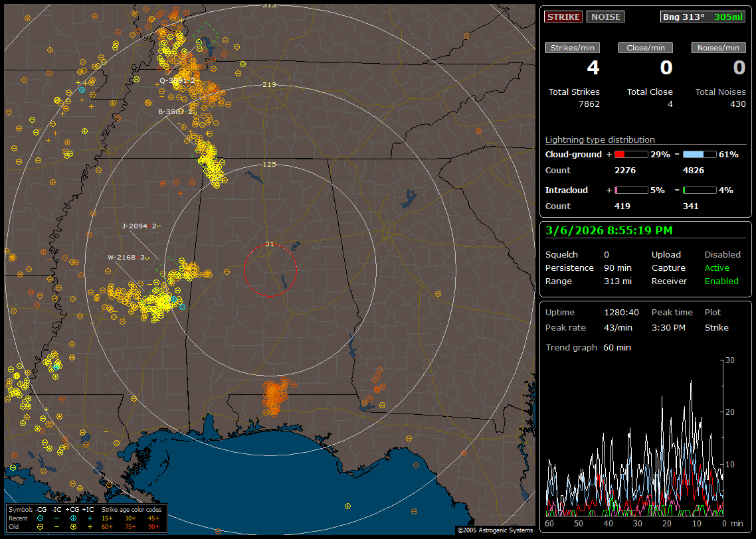Viewport: 756px width, 539px height.
Task: Click the Recent +CG cyan symbol in legend
Action: 72,518
